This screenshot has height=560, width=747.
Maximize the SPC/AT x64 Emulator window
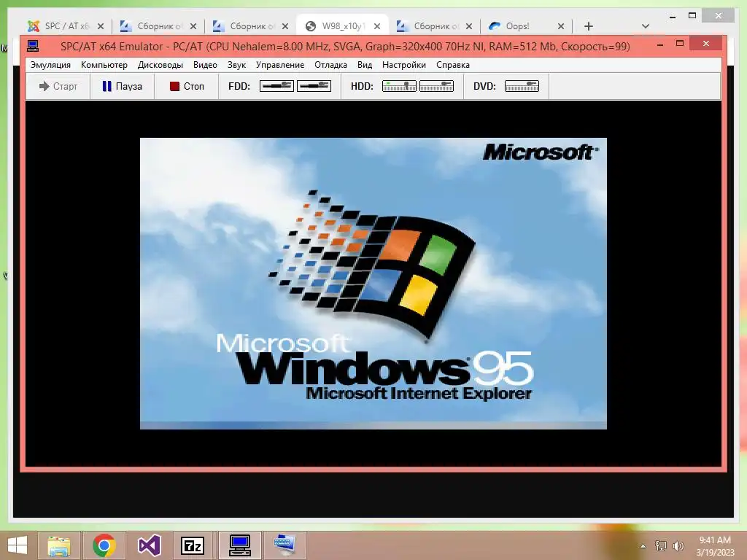[x=680, y=44]
